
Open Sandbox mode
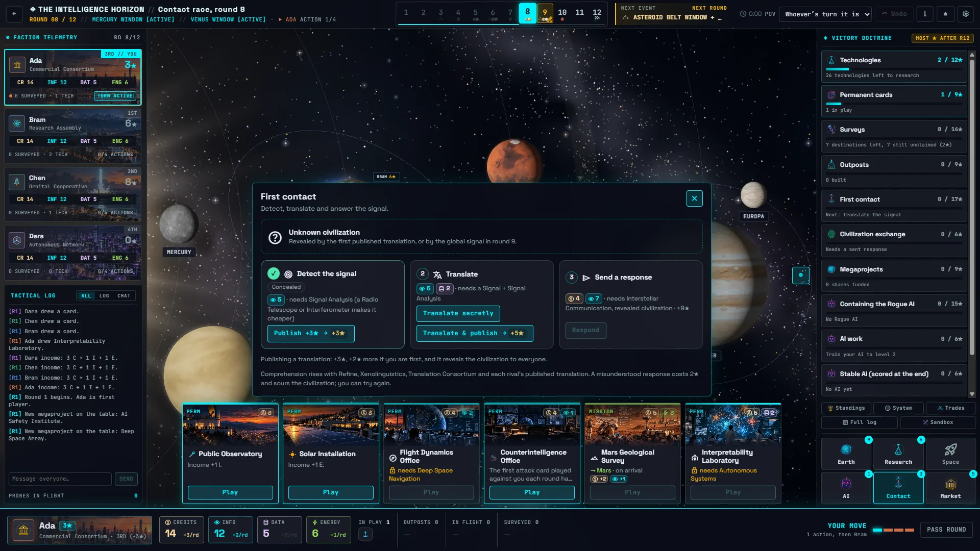tap(938, 422)
